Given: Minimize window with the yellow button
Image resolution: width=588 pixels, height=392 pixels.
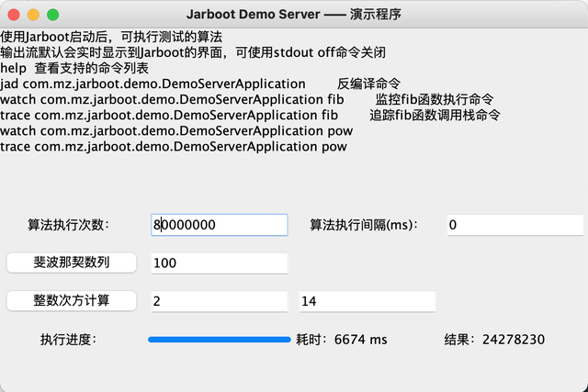Looking at the screenshot, I should 33,15.
